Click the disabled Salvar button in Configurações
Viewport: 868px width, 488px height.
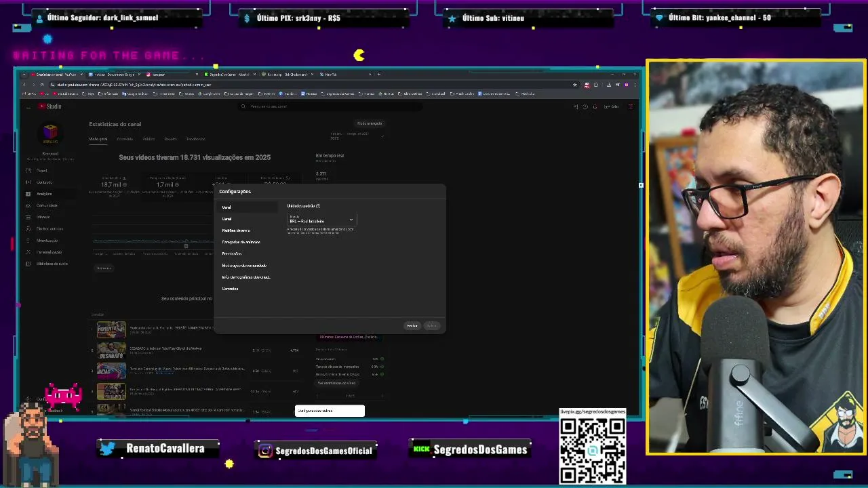tap(432, 326)
